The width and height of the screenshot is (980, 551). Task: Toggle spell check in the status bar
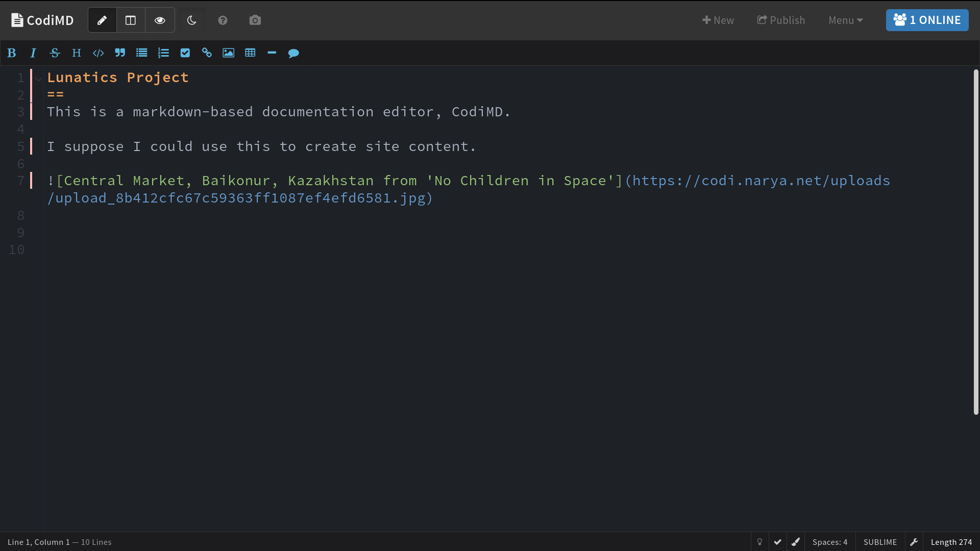[777, 542]
